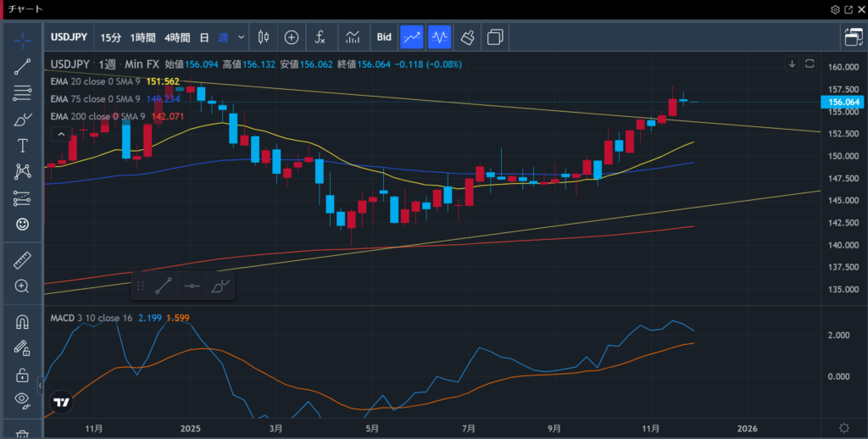Open the emoji icons tool
This screenshot has width=868, height=439.
[23, 225]
